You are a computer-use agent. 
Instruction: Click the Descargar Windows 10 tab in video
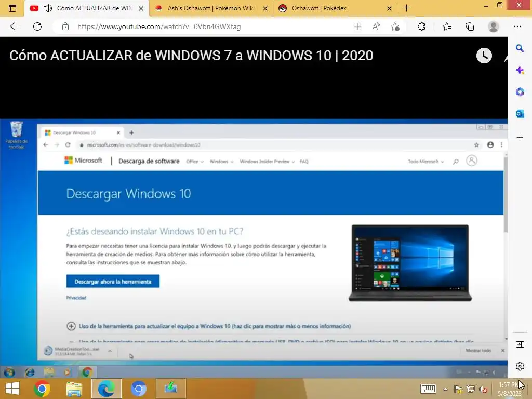click(82, 132)
